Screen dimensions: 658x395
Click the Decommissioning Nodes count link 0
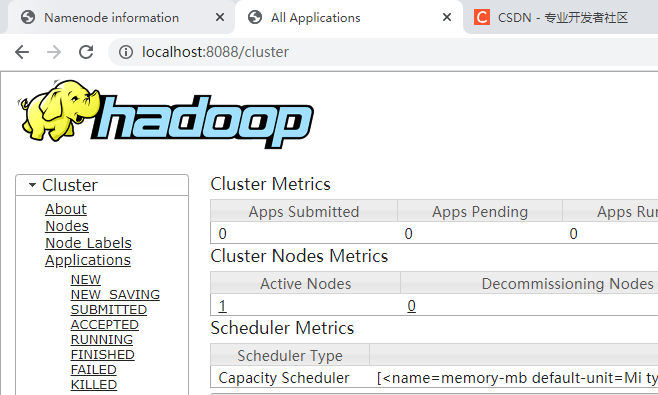[411, 306]
